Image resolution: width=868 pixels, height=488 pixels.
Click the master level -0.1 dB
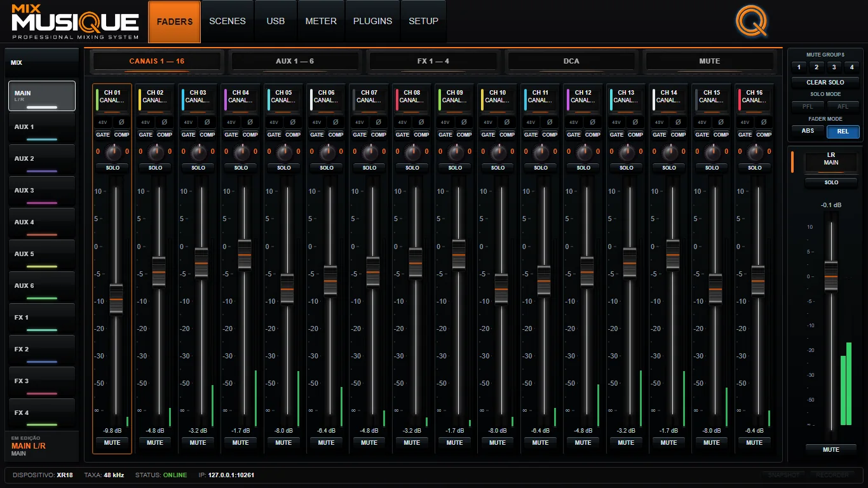pos(831,205)
